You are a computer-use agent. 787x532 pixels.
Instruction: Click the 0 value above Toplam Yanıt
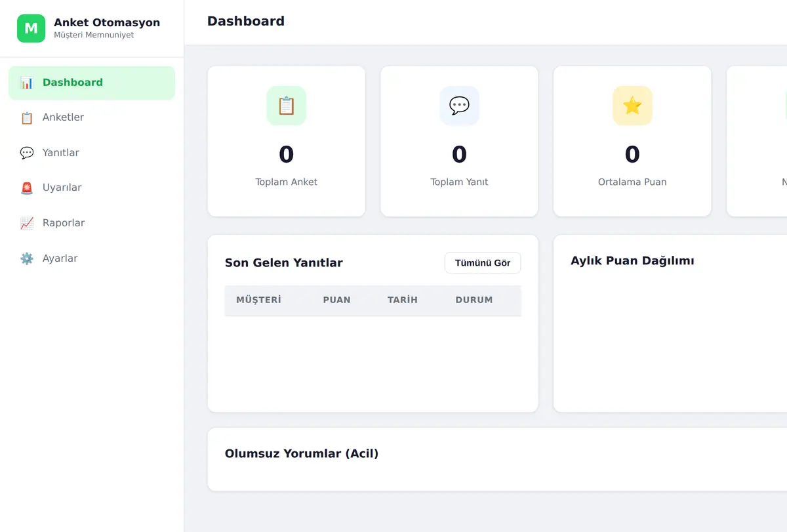tap(459, 155)
